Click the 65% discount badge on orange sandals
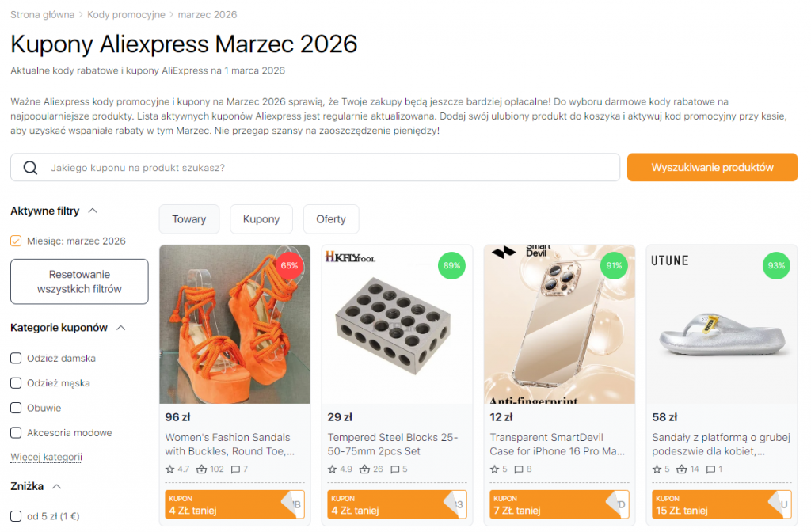This screenshot has width=811, height=532. [290, 267]
